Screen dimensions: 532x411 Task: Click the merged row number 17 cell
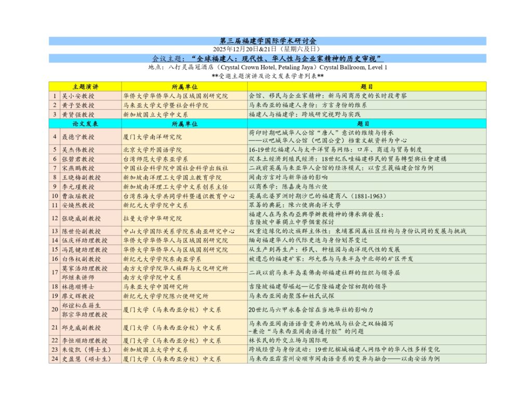(54, 272)
